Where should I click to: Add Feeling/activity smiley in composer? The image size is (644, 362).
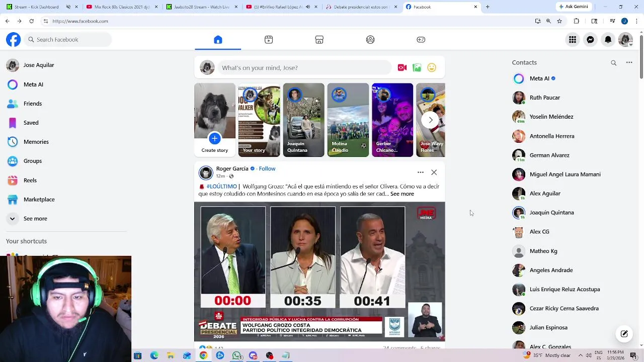[x=432, y=68]
